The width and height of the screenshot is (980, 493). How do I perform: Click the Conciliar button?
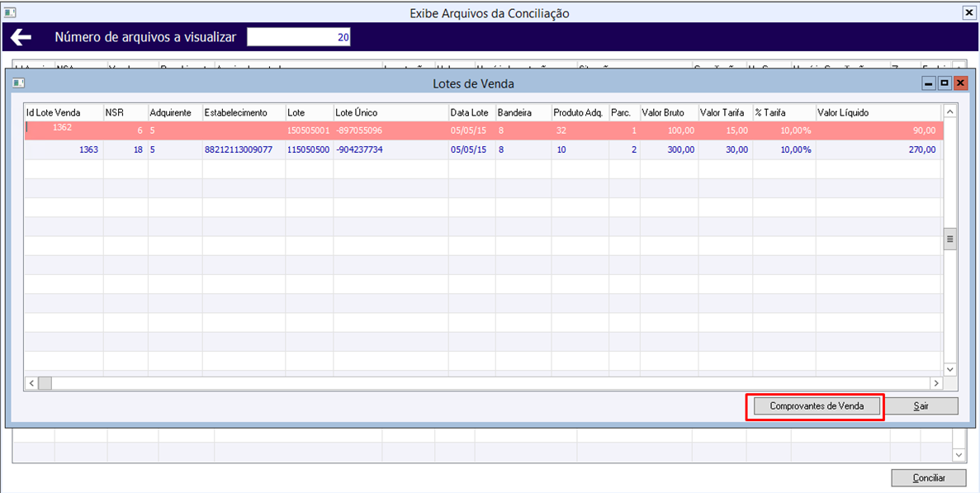point(928,478)
